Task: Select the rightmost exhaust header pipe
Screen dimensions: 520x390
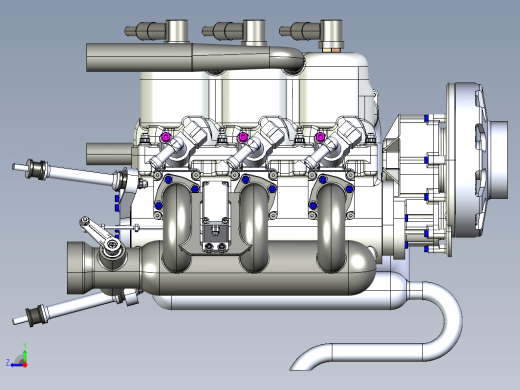Action: [331, 227]
